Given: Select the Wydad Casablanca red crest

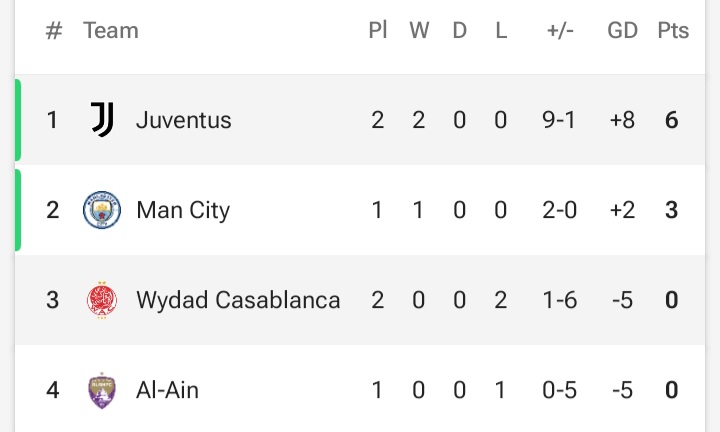Looking at the screenshot, I should (102, 300).
